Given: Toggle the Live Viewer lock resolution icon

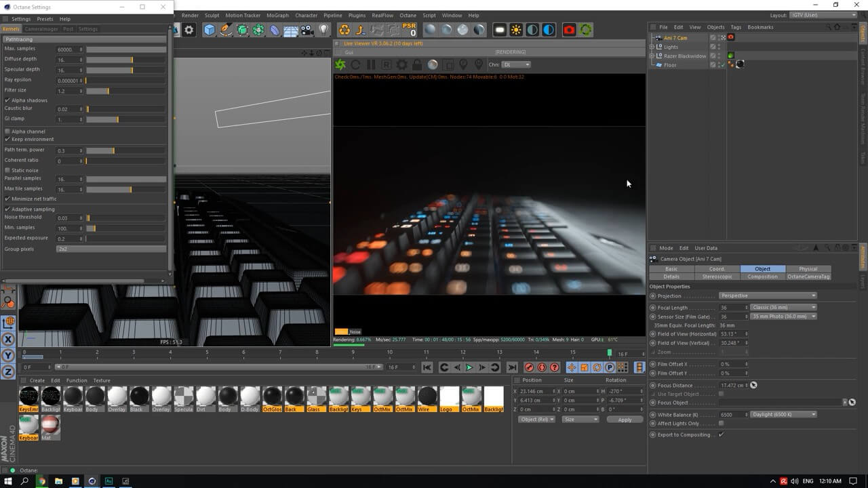Looking at the screenshot, I should (x=417, y=65).
